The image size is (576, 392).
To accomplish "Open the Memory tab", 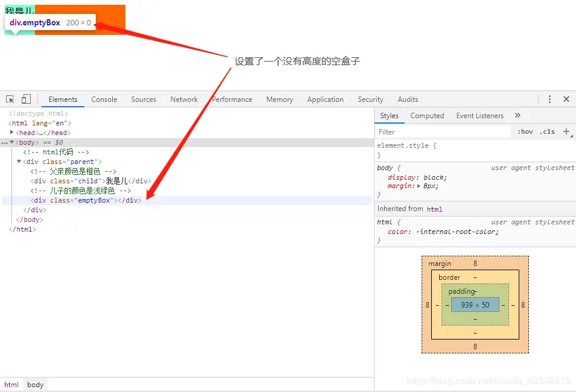I will [x=279, y=99].
